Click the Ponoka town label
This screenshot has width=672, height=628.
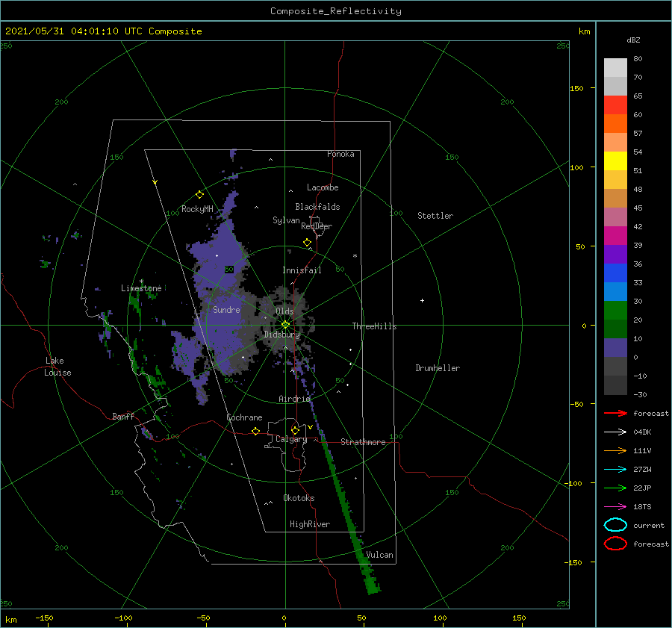(x=340, y=154)
